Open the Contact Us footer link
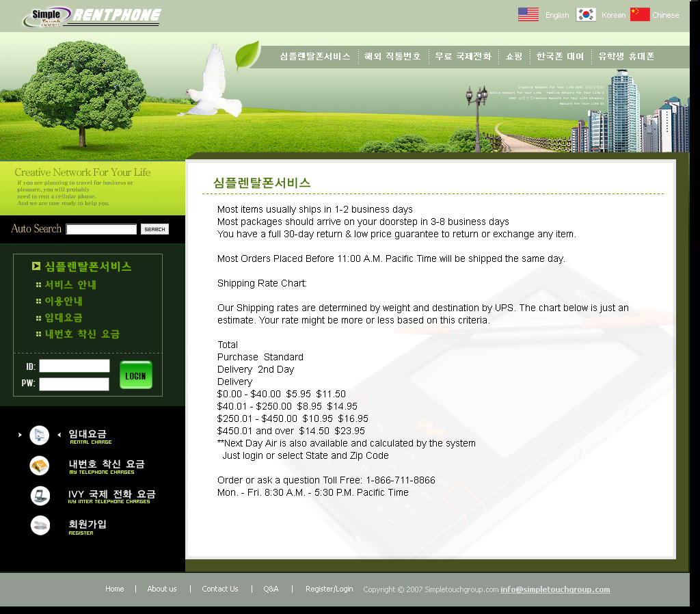 pos(220,589)
